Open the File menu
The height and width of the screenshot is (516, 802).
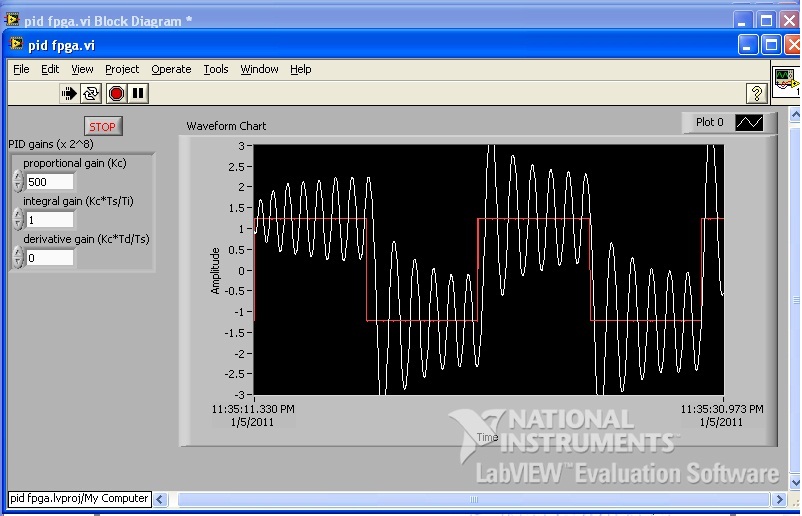[x=21, y=69]
